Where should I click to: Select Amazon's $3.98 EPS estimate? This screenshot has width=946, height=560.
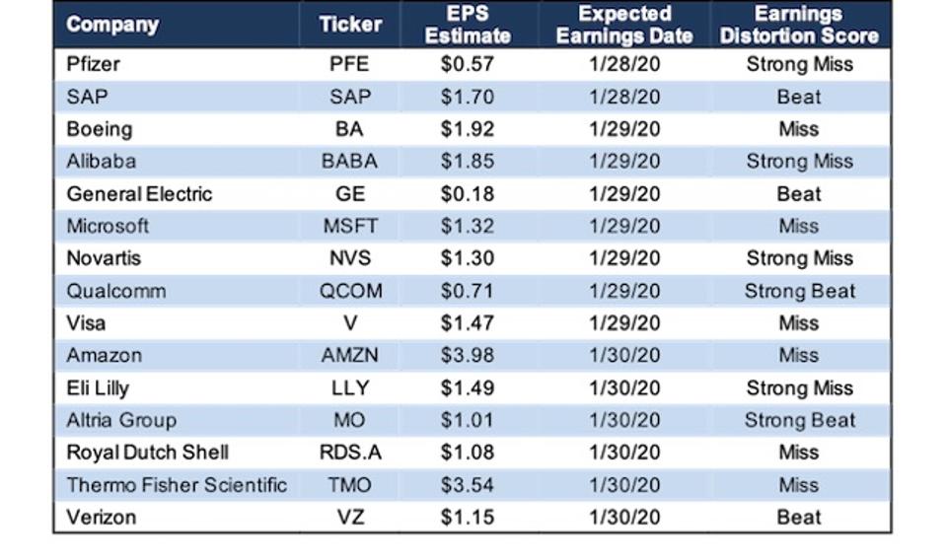[x=468, y=355]
